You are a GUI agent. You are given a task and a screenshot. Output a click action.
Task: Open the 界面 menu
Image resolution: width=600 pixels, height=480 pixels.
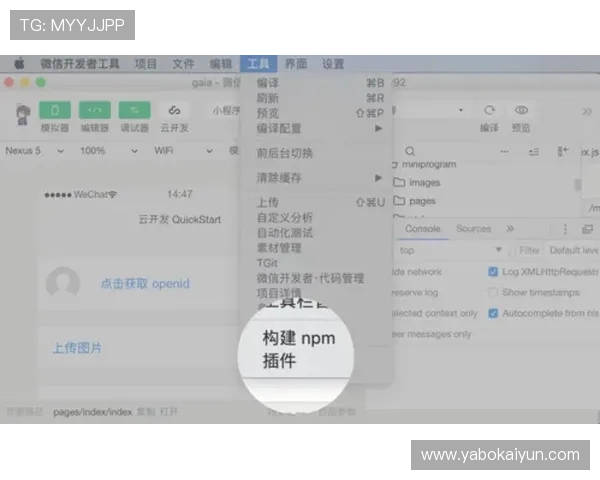(296, 64)
